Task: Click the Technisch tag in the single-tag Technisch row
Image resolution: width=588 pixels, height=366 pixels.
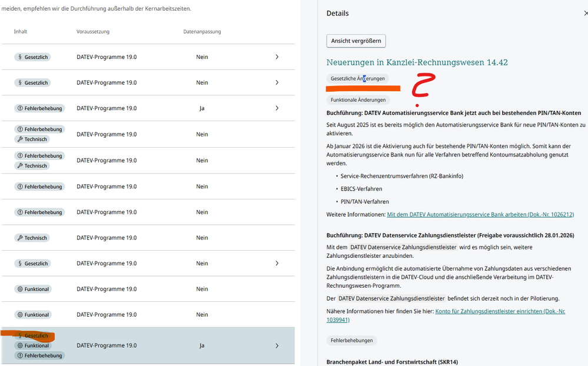Action: click(x=32, y=238)
